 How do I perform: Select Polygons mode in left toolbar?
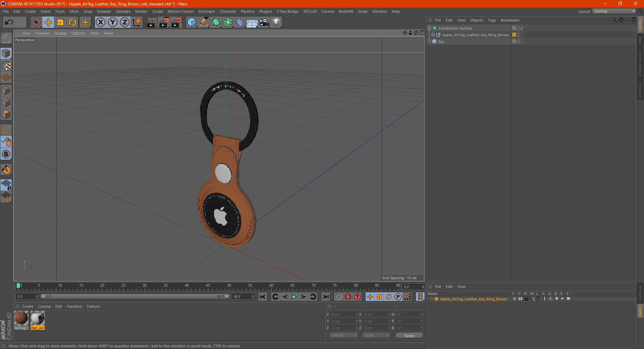click(6, 114)
